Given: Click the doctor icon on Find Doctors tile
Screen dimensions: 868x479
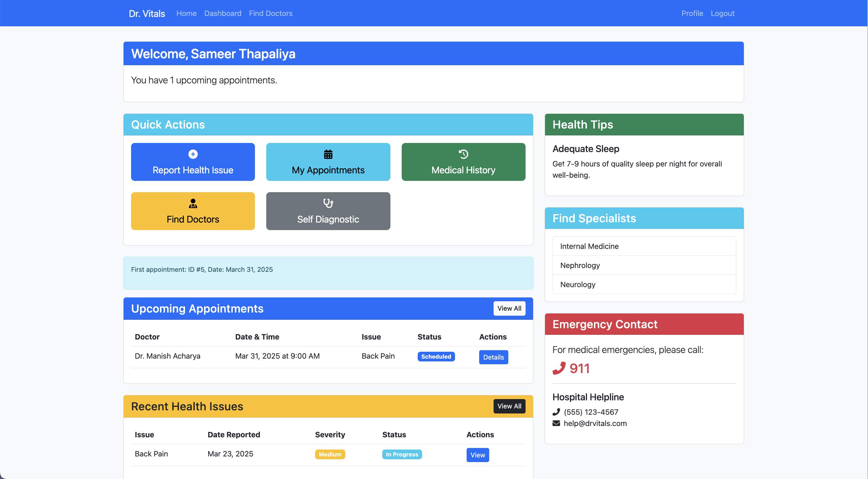Looking at the screenshot, I should [x=193, y=203].
